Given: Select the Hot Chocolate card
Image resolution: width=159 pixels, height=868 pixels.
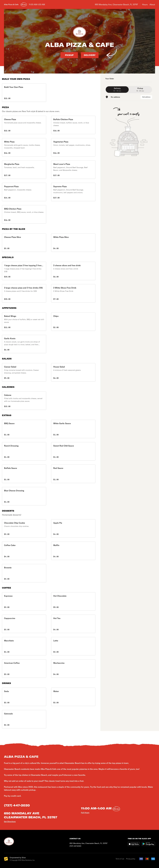Looking at the screenshot, I should [x=73, y=601].
